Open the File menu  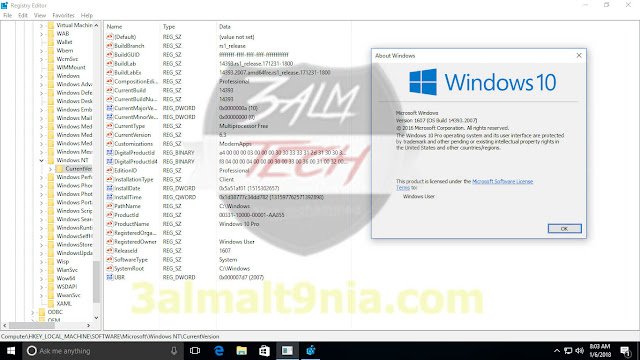[7, 16]
